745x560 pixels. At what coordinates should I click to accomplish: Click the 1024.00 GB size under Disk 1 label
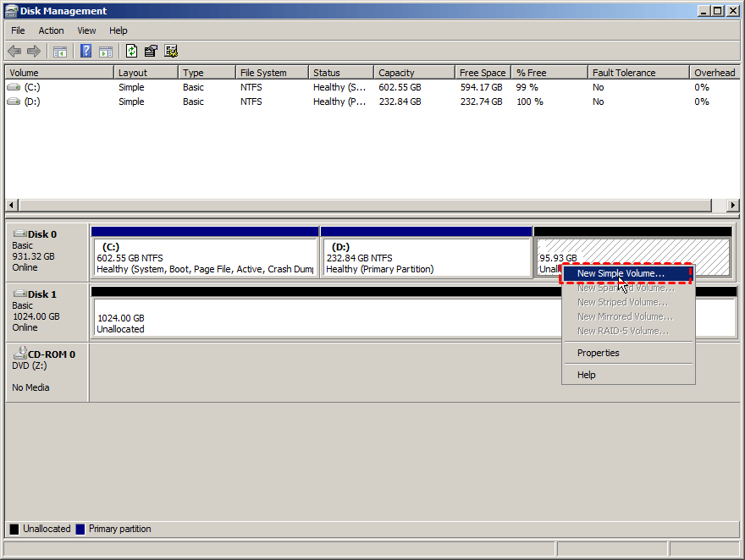36,316
